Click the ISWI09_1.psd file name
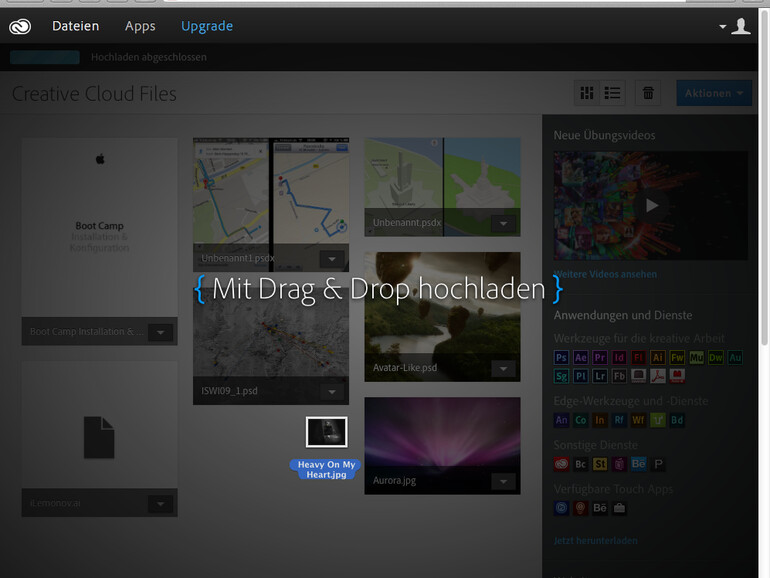This screenshot has width=770, height=578. click(x=229, y=391)
